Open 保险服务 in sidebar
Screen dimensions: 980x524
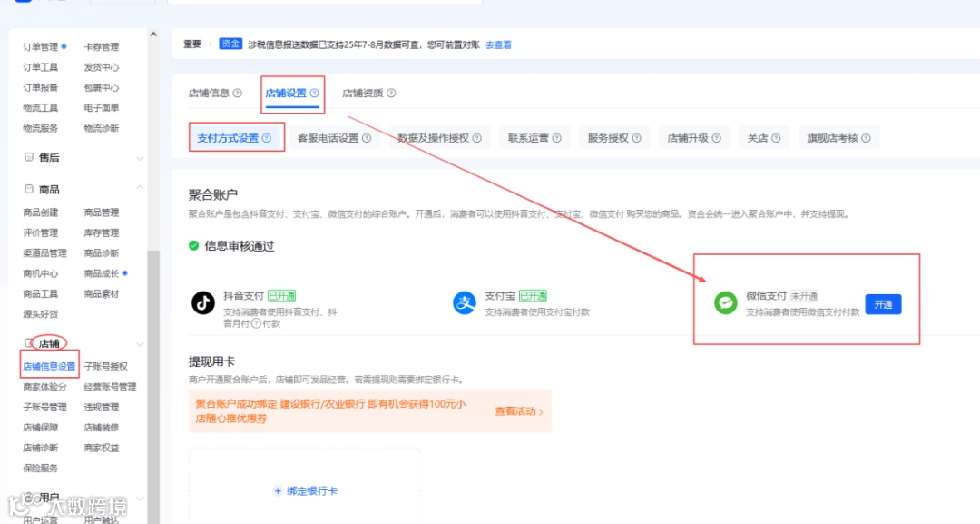41,469
